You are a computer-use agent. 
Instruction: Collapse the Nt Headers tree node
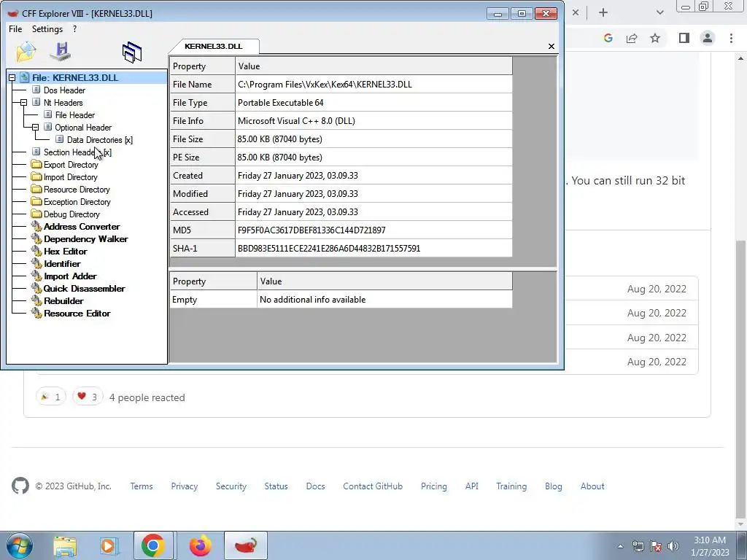click(x=23, y=102)
